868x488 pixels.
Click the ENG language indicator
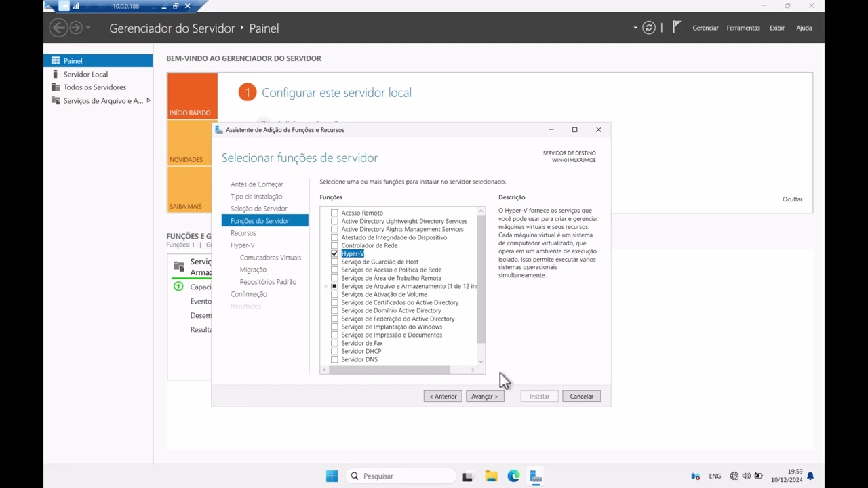click(715, 476)
